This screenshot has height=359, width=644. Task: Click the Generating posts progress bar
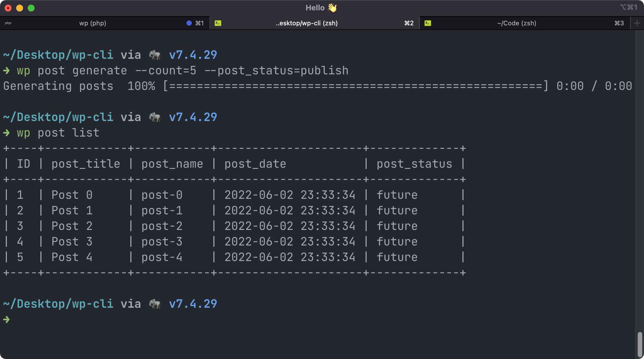tap(355, 86)
